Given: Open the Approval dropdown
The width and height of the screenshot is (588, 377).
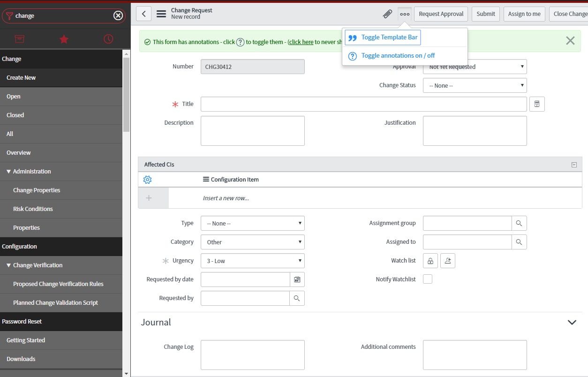Looking at the screenshot, I should click(x=475, y=67).
